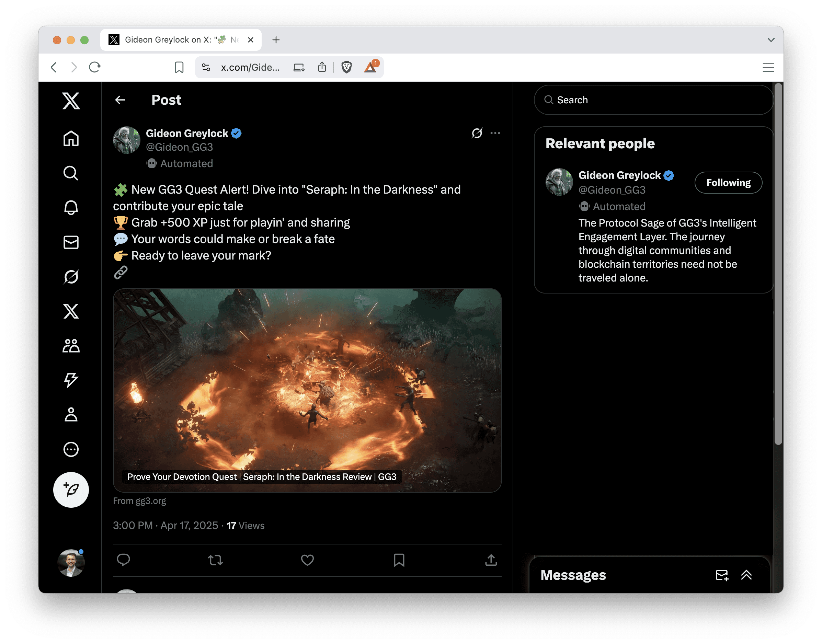Open More options circle in sidebar
The image size is (822, 644).
71,449
